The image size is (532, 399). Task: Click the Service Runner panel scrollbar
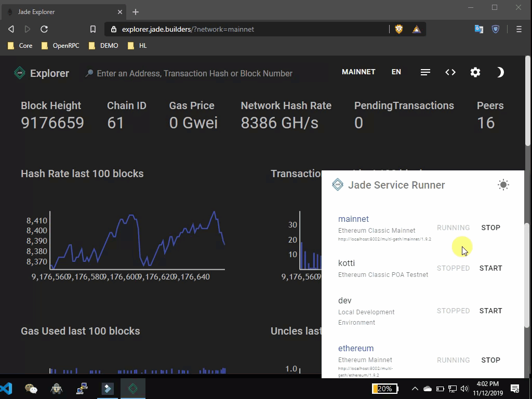click(x=527, y=275)
